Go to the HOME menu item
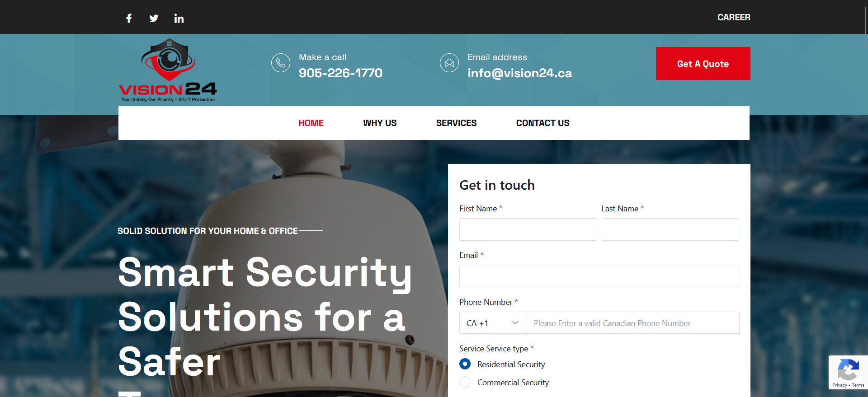The image size is (868, 397). pos(311,123)
